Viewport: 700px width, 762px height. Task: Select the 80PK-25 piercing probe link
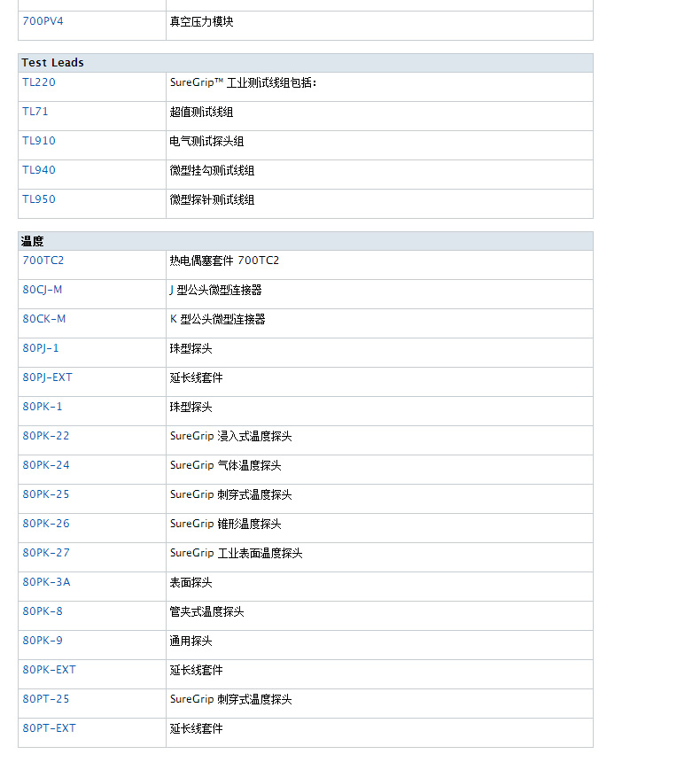45,494
